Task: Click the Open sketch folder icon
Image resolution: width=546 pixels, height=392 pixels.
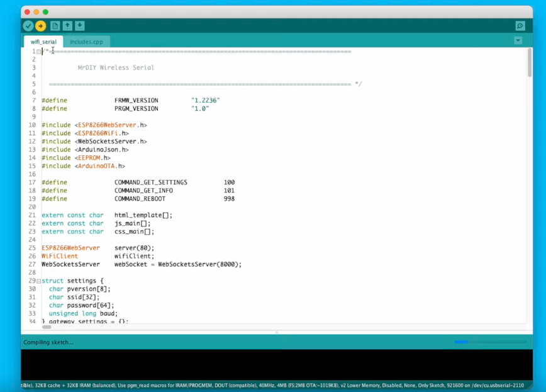Action: (x=67, y=26)
